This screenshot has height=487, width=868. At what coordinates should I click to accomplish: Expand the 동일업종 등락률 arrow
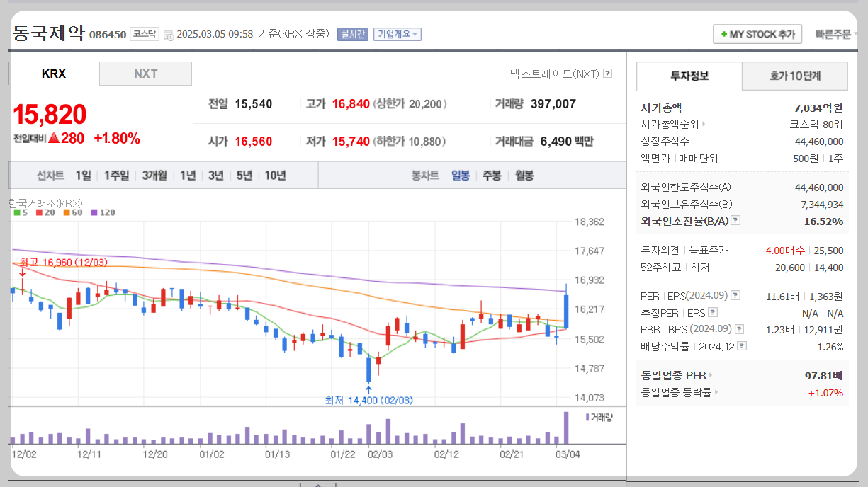tap(716, 392)
